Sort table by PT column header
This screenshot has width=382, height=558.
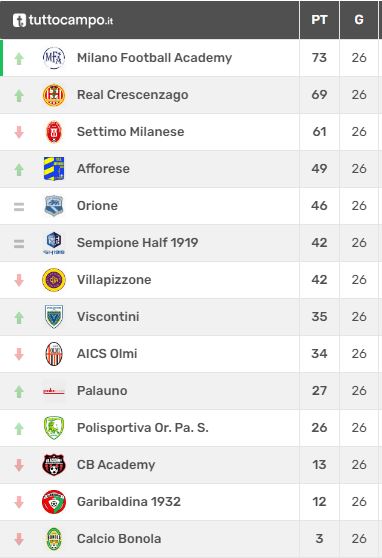pos(319,20)
